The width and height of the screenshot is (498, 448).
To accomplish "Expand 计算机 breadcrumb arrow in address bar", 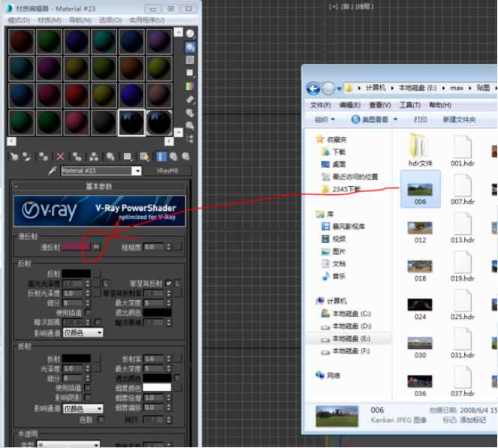I will 392,89.
